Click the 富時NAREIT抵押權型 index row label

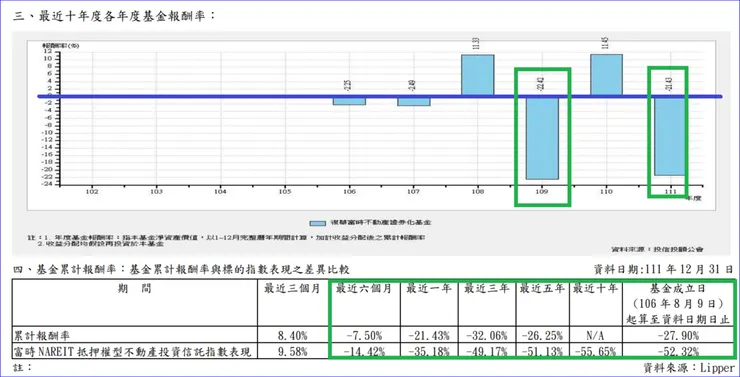(133, 352)
